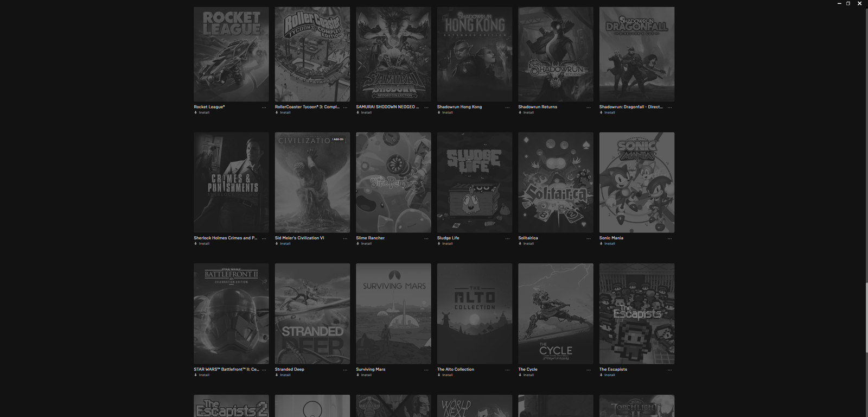Install Sludge Life
This screenshot has height=417, width=868.
(x=445, y=243)
